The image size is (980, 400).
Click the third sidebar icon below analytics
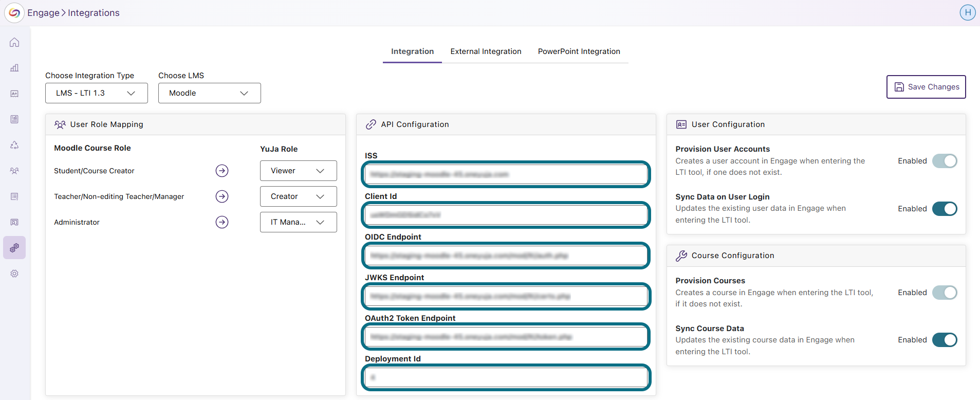[14, 94]
